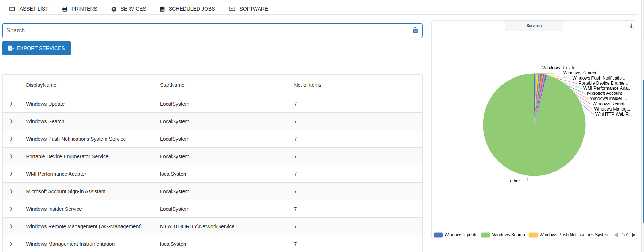Image resolution: width=644 pixels, height=252 pixels.
Task: Go to next chart legend page
Action: [633, 235]
